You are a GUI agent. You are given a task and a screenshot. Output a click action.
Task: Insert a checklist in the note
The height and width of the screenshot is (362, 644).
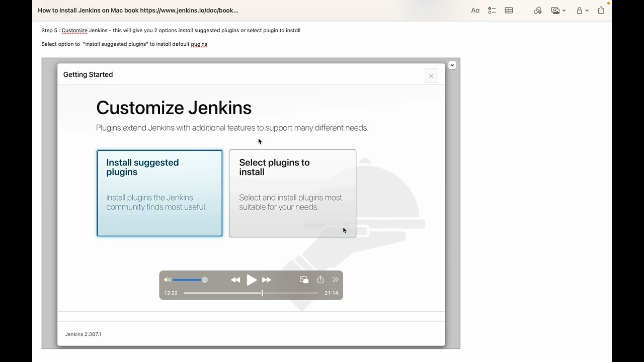(x=492, y=10)
